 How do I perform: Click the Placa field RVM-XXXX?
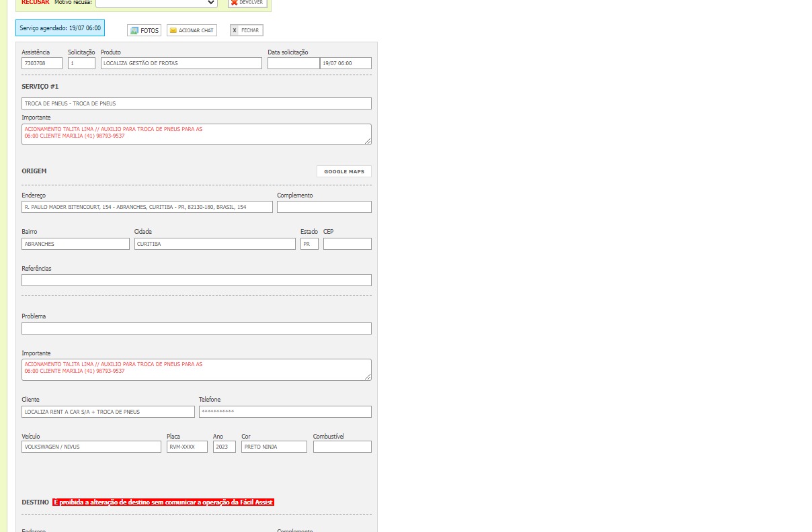[x=187, y=447]
